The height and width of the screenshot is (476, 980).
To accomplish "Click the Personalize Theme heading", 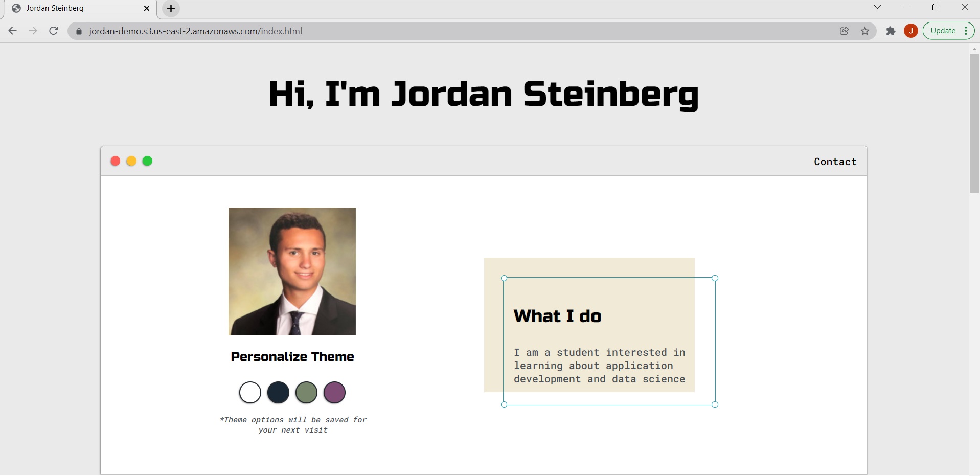I will [292, 357].
